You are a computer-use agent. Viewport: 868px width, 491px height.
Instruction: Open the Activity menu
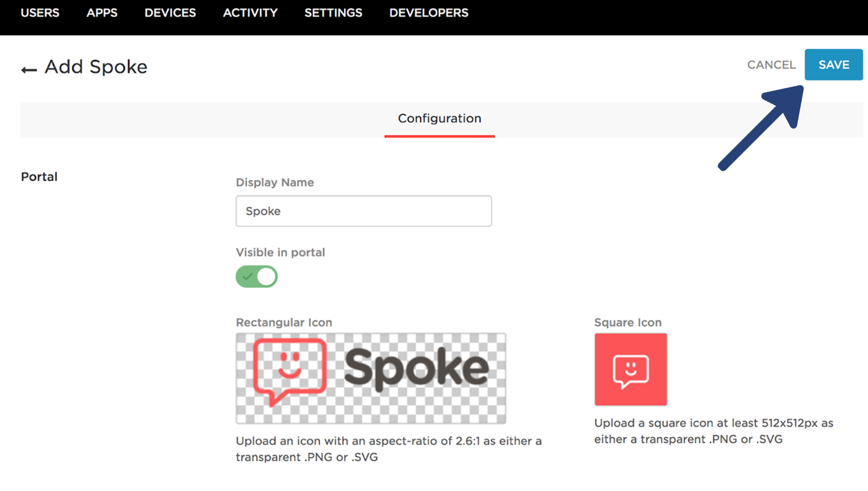point(250,13)
